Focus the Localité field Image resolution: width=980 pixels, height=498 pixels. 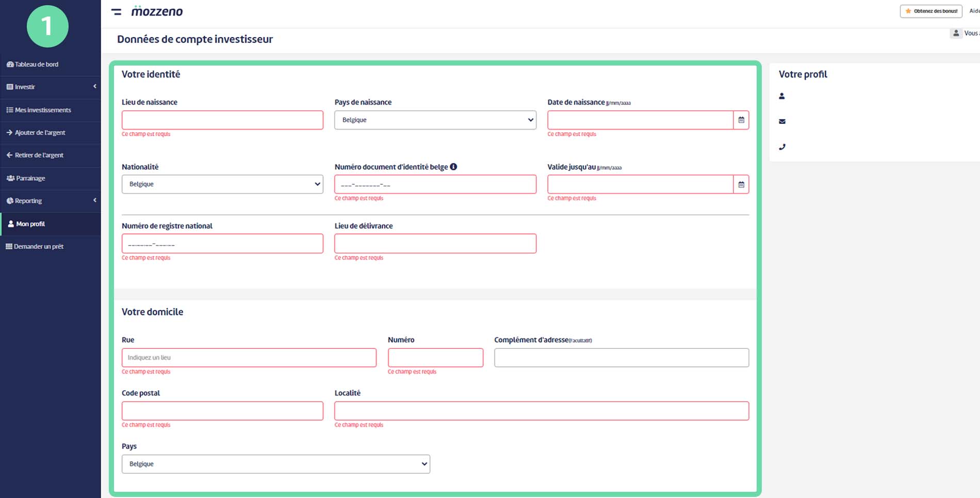tap(542, 411)
